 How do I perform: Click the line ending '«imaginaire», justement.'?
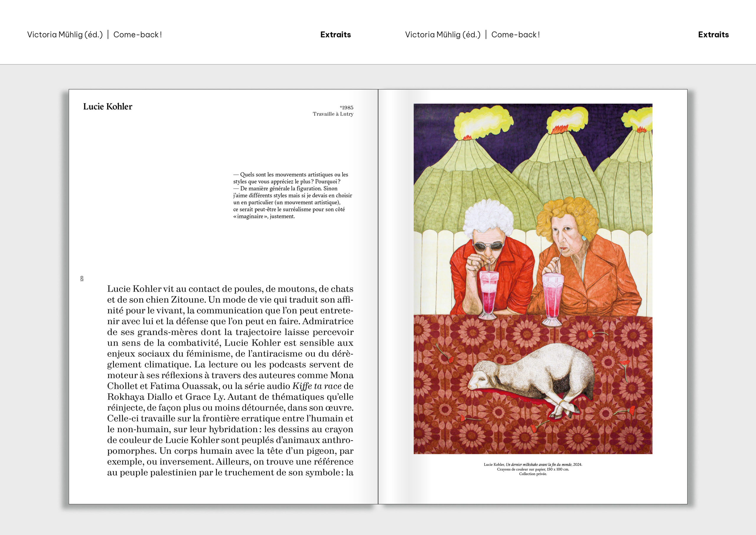point(264,217)
